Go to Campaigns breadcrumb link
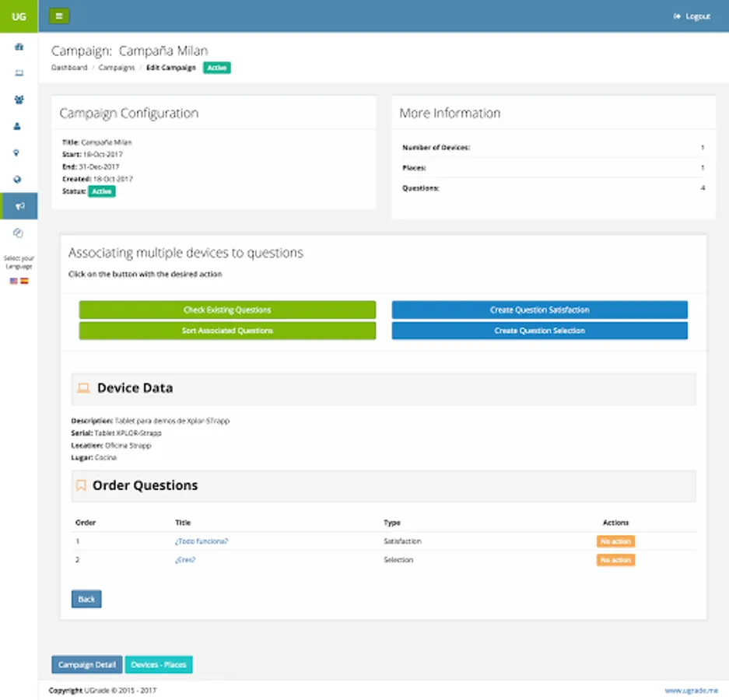This screenshot has width=729, height=700. point(116,68)
